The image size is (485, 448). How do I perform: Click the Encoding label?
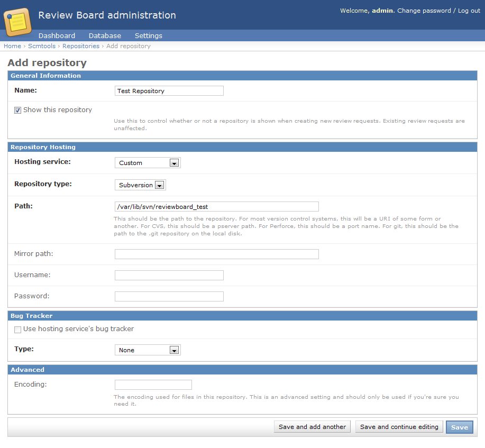coord(30,385)
